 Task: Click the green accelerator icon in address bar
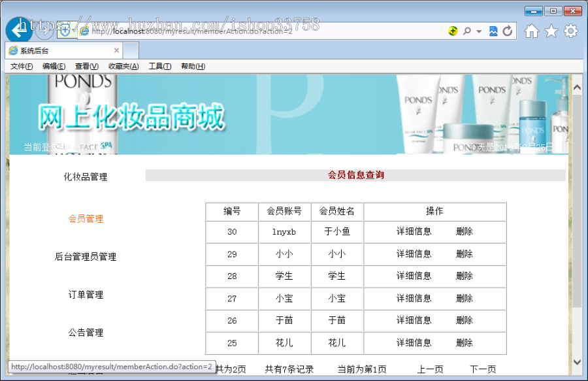453,30
